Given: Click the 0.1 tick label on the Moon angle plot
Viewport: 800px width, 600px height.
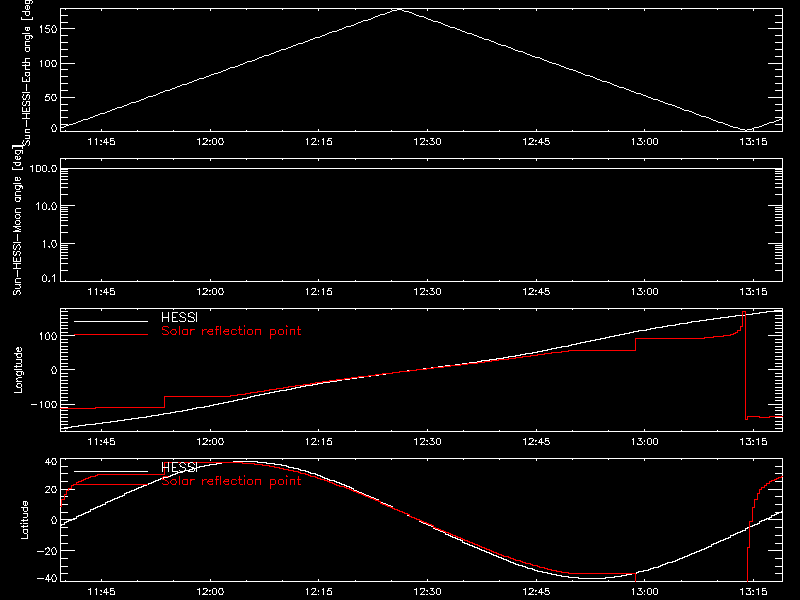Looking at the screenshot, I should (49, 279).
